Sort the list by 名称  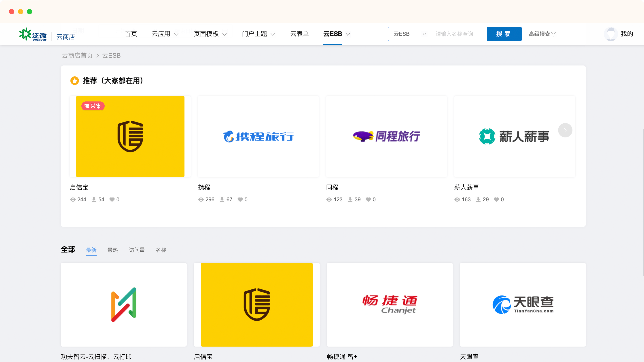(161, 250)
